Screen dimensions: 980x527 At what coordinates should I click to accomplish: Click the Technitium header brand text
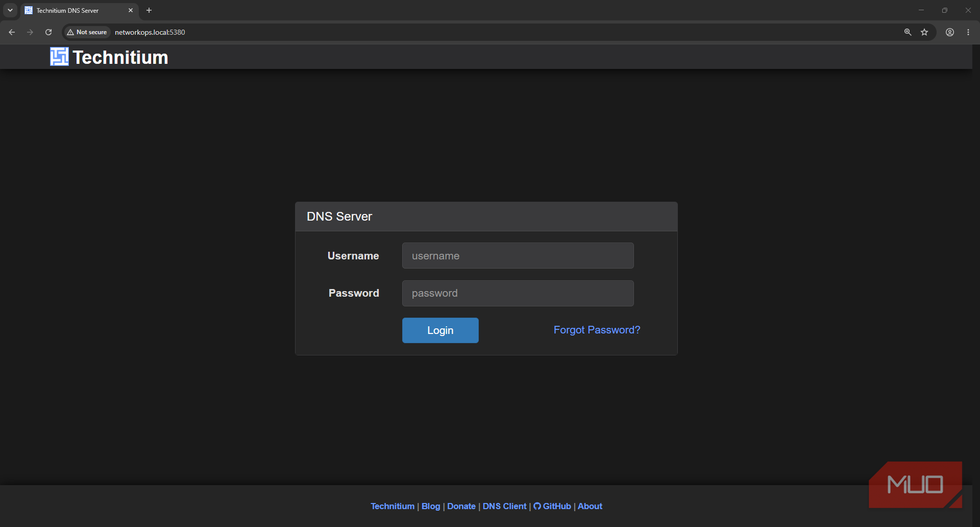pos(120,57)
